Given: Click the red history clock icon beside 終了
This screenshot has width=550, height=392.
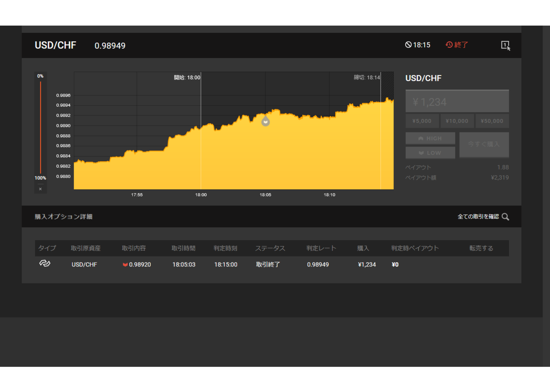Looking at the screenshot, I should 449,45.
